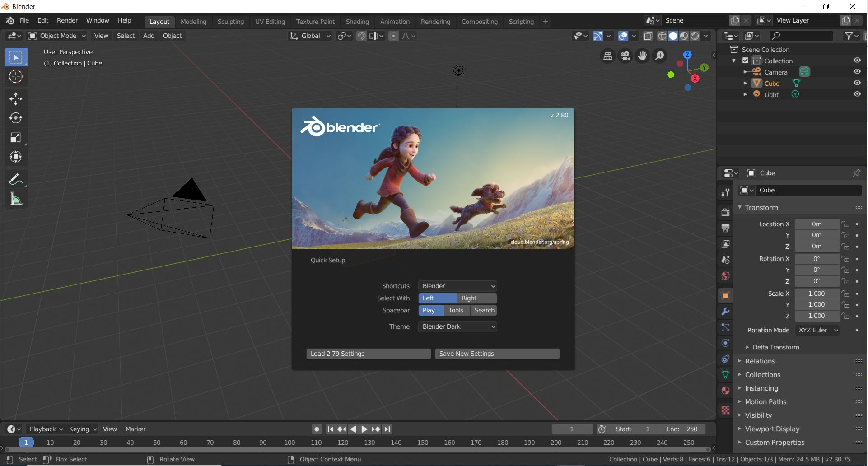Open the World properties tab
Image resolution: width=868 pixels, height=466 pixels.
tap(725, 275)
